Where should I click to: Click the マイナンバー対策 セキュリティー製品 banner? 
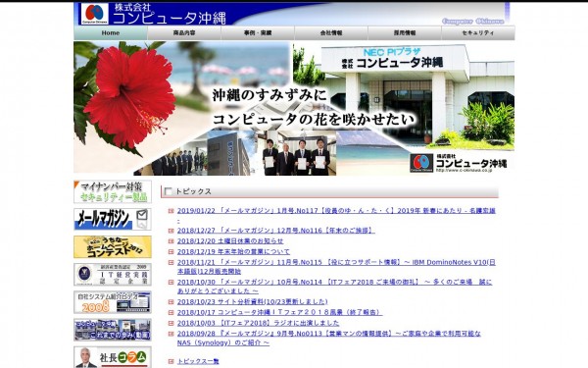(113, 192)
